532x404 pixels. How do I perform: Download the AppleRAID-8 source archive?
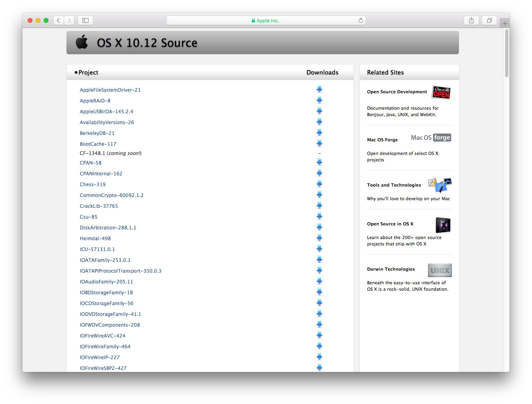319,99
